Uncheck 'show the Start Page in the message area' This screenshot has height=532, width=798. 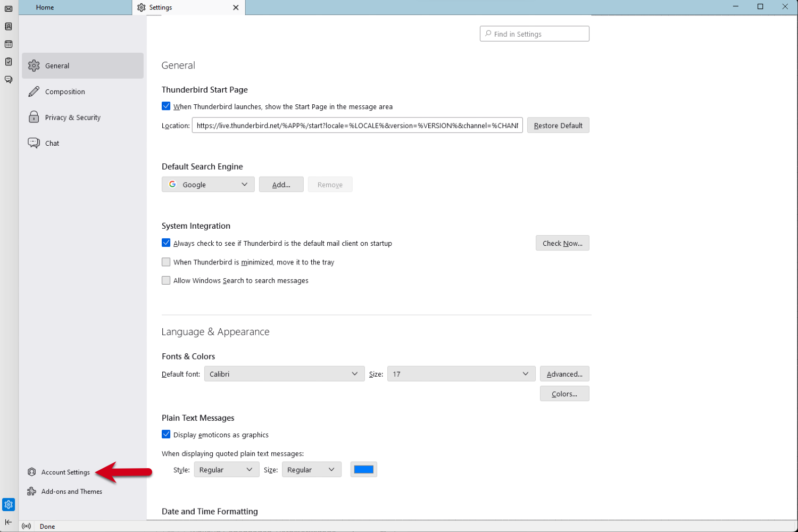pyautogui.click(x=166, y=106)
